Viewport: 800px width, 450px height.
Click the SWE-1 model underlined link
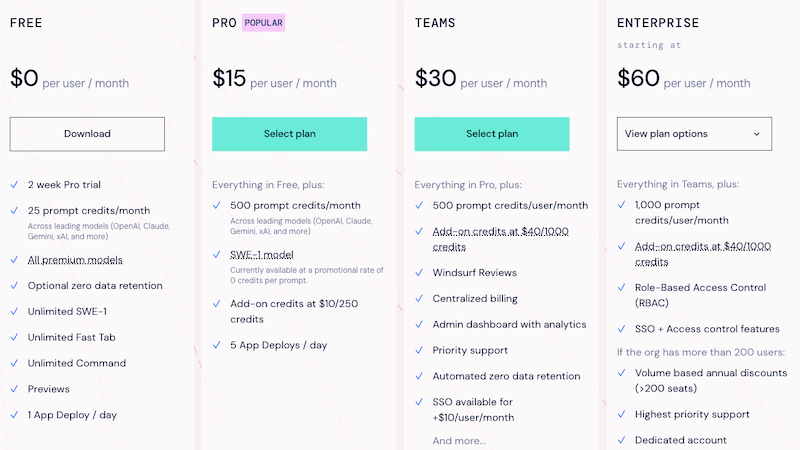click(x=262, y=255)
